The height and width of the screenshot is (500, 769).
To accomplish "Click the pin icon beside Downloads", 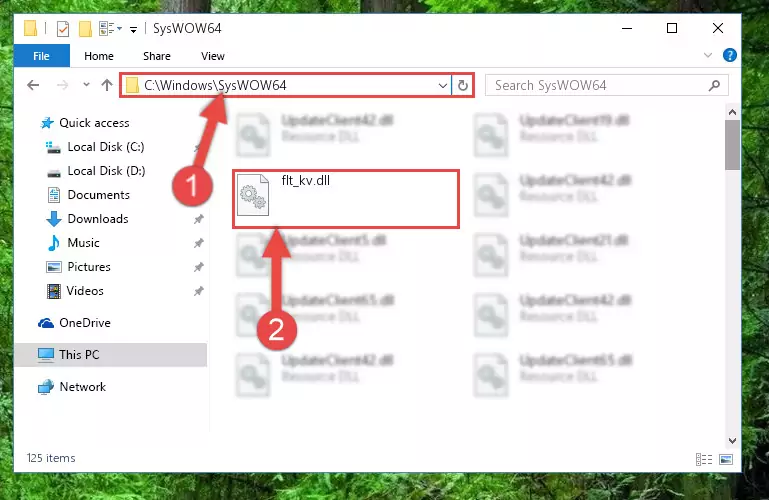I will point(199,219).
